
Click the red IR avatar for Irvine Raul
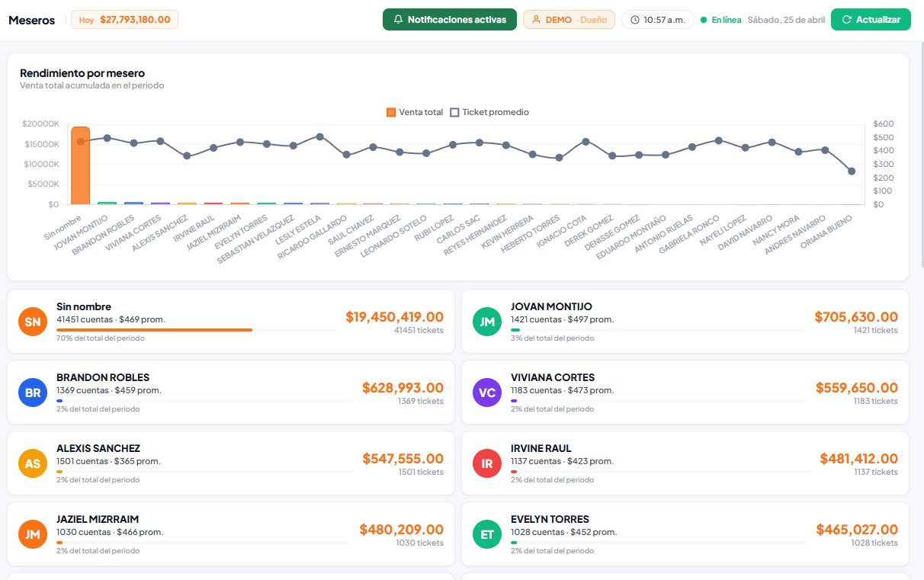(487, 463)
